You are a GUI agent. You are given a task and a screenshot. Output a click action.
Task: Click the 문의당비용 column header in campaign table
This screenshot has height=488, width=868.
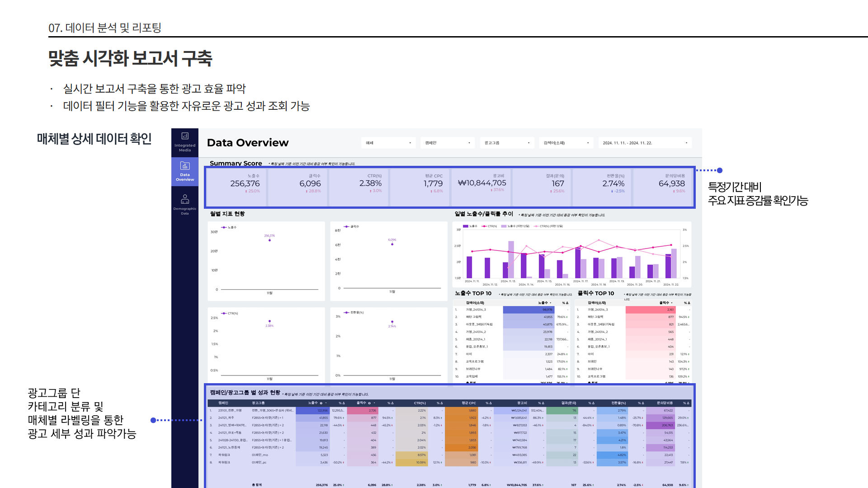click(665, 403)
